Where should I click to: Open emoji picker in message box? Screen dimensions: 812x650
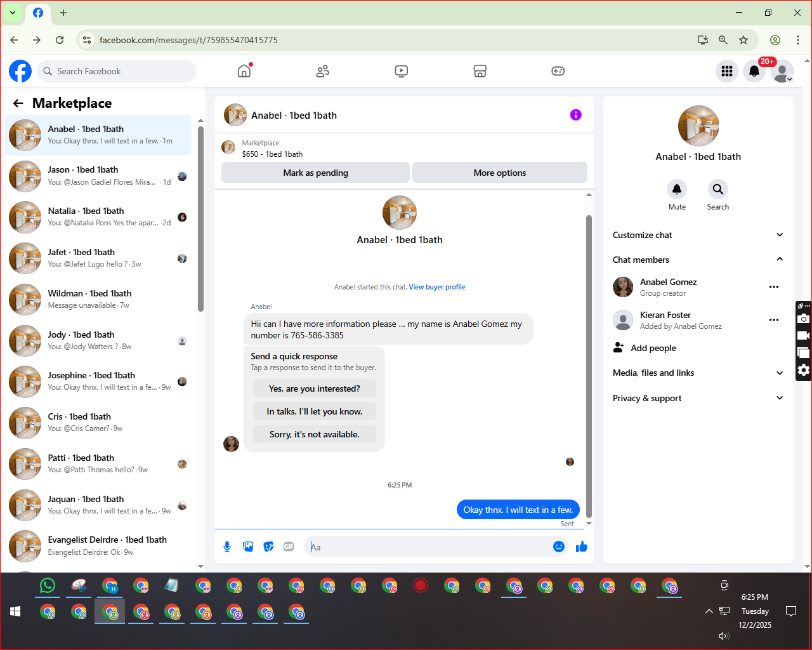coord(559,547)
